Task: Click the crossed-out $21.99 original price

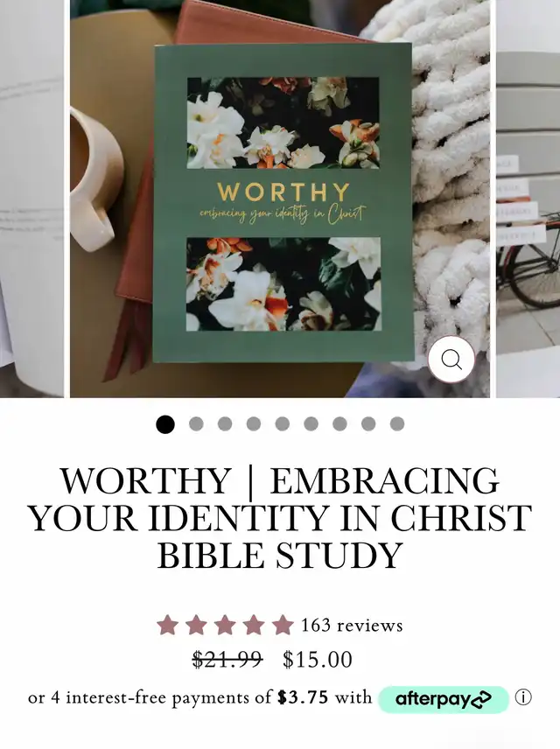Action: pos(227,660)
